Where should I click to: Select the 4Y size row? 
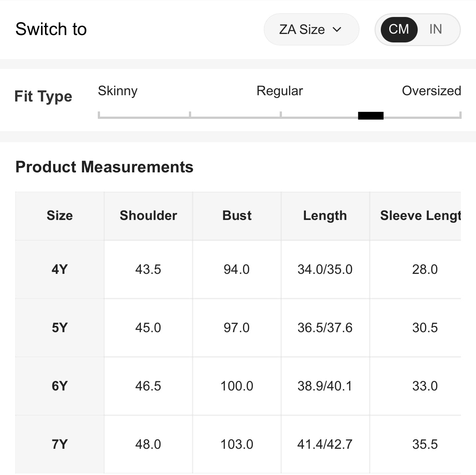(x=59, y=269)
